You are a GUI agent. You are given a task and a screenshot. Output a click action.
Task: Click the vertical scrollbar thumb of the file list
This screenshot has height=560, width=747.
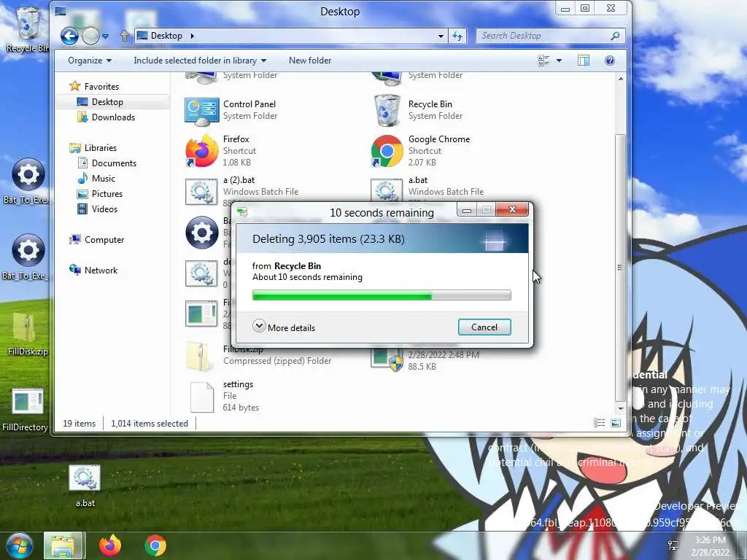620,268
